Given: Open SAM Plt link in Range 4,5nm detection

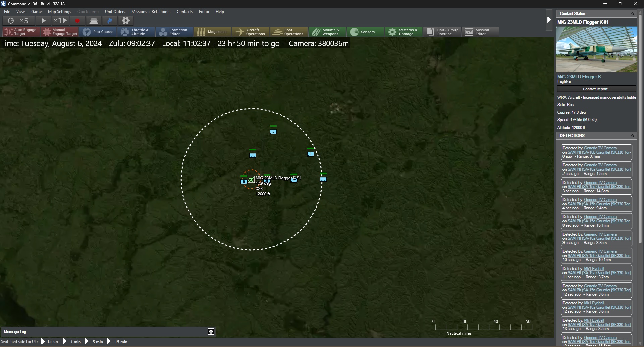Looking at the screenshot, I should (x=599, y=169).
